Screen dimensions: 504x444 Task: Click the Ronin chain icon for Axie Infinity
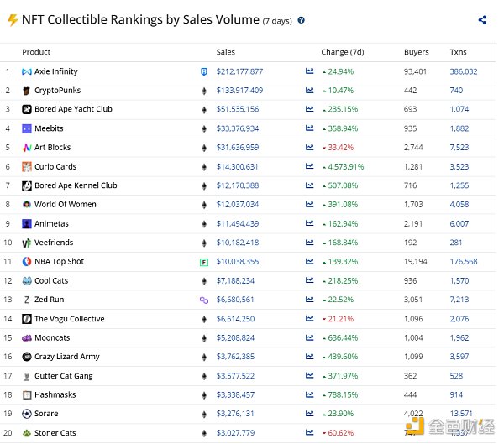pyautogui.click(x=203, y=71)
